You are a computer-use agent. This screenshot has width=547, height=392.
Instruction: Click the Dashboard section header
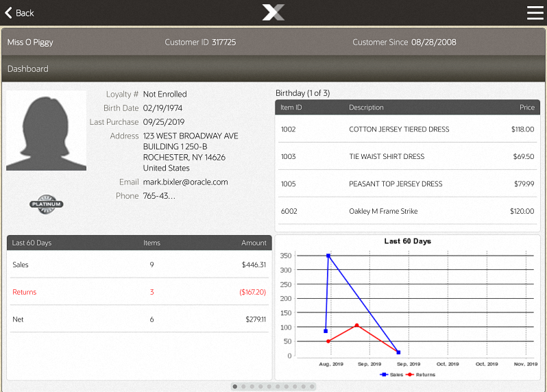click(x=273, y=69)
